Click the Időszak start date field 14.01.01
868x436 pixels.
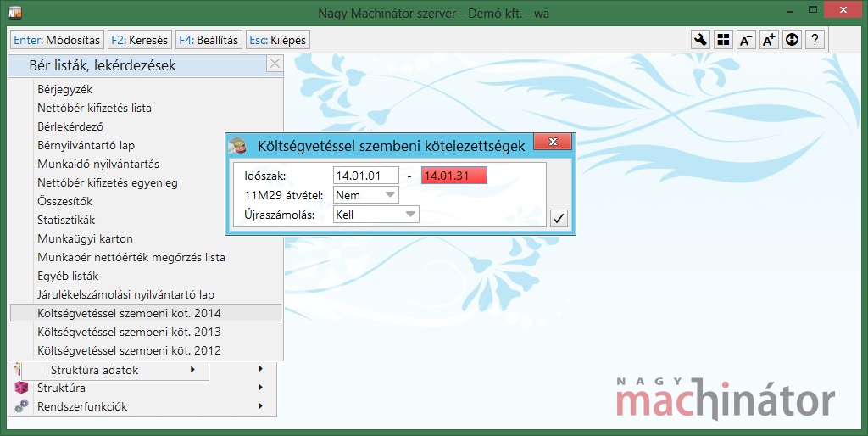366,176
